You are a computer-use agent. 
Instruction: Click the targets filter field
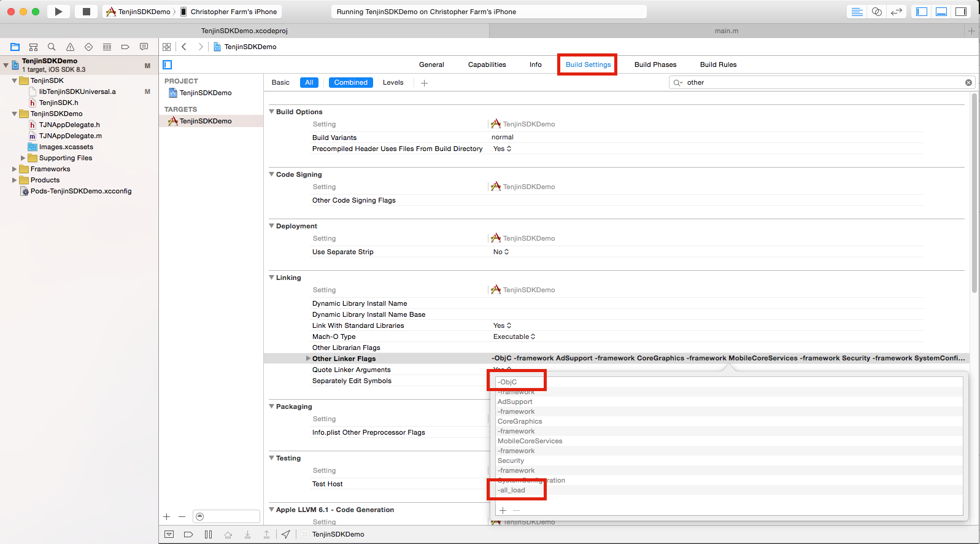[x=226, y=516]
